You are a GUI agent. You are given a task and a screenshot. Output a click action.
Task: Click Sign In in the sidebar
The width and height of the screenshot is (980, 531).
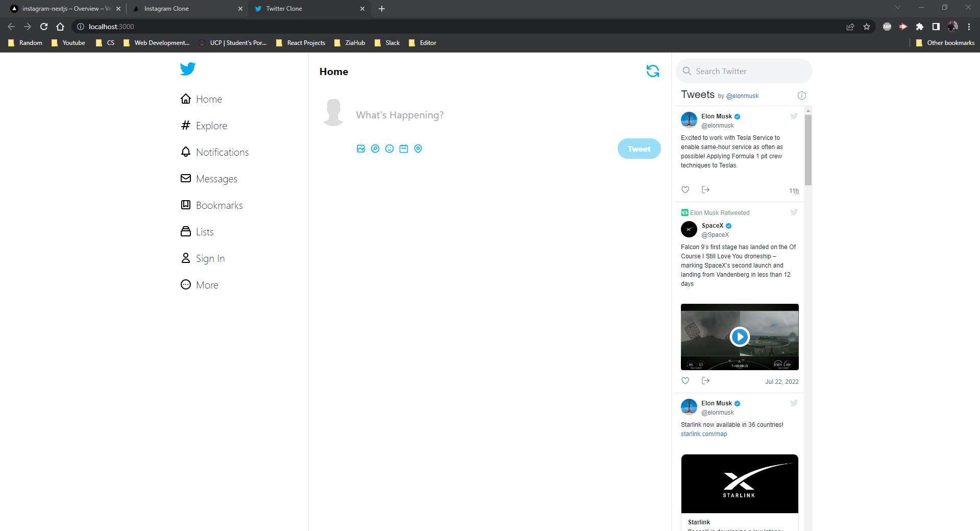point(203,258)
